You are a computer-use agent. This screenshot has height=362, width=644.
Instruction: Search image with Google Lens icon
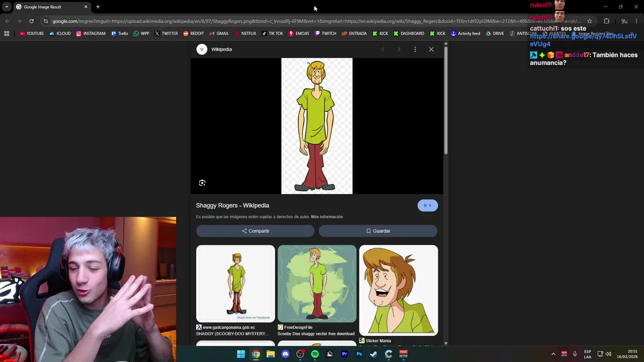click(202, 183)
